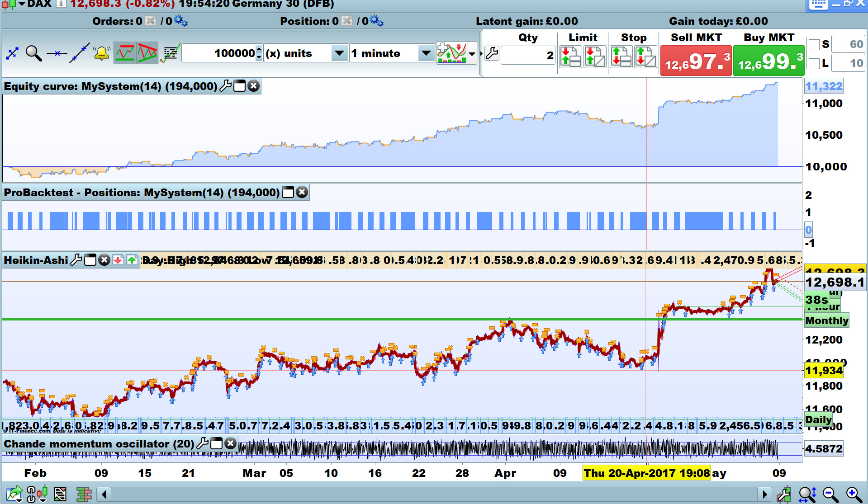Close the Chande momentum oscillator panel
The height and width of the screenshot is (504, 868).
coord(230,443)
